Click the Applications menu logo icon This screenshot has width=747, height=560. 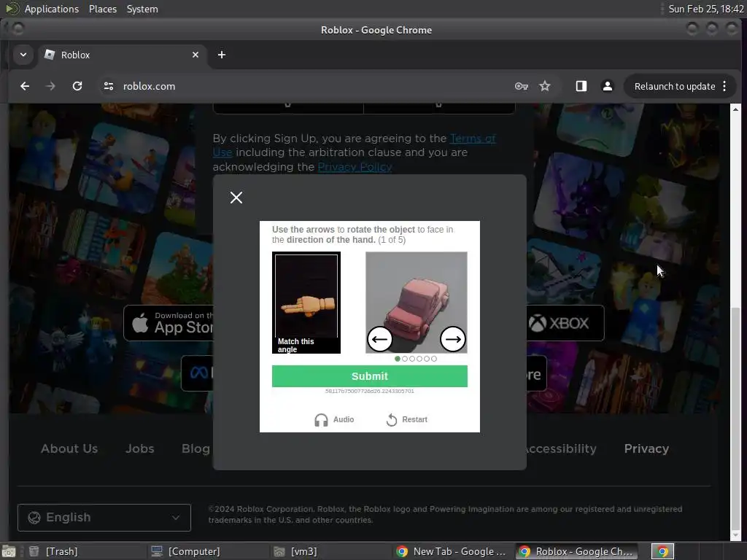pos(12,9)
